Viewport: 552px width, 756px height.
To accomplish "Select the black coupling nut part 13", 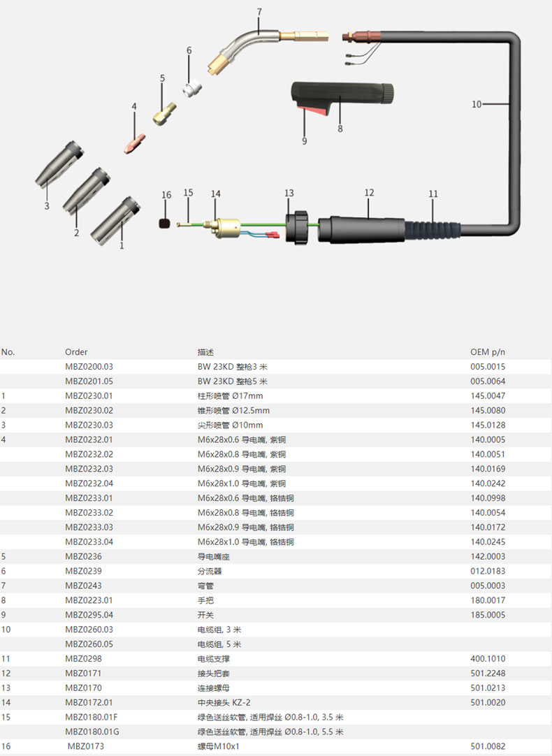I will (x=297, y=226).
